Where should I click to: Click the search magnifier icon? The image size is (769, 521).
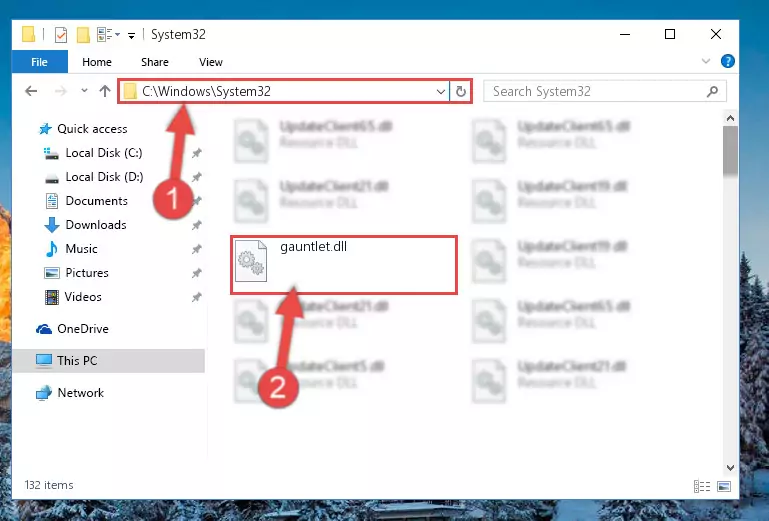[713, 91]
